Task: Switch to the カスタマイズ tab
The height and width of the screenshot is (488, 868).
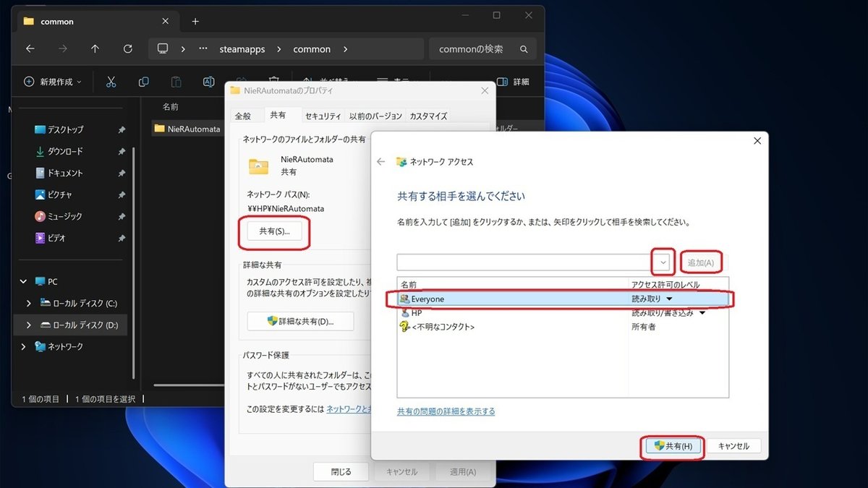Action: pos(428,116)
